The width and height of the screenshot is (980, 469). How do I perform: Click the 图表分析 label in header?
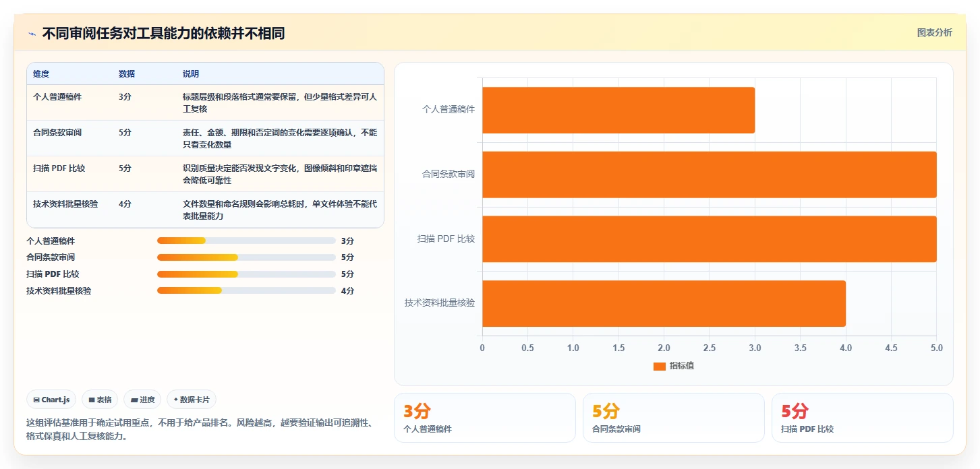click(x=934, y=32)
